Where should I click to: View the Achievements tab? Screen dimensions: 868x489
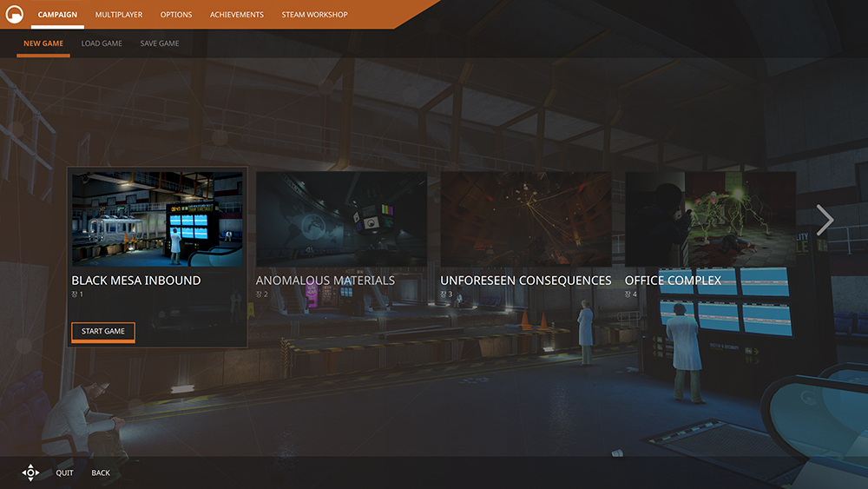(236, 15)
